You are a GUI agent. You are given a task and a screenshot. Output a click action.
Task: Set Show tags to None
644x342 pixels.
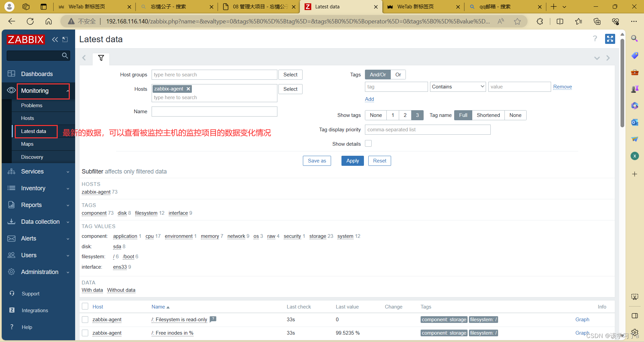(x=376, y=115)
